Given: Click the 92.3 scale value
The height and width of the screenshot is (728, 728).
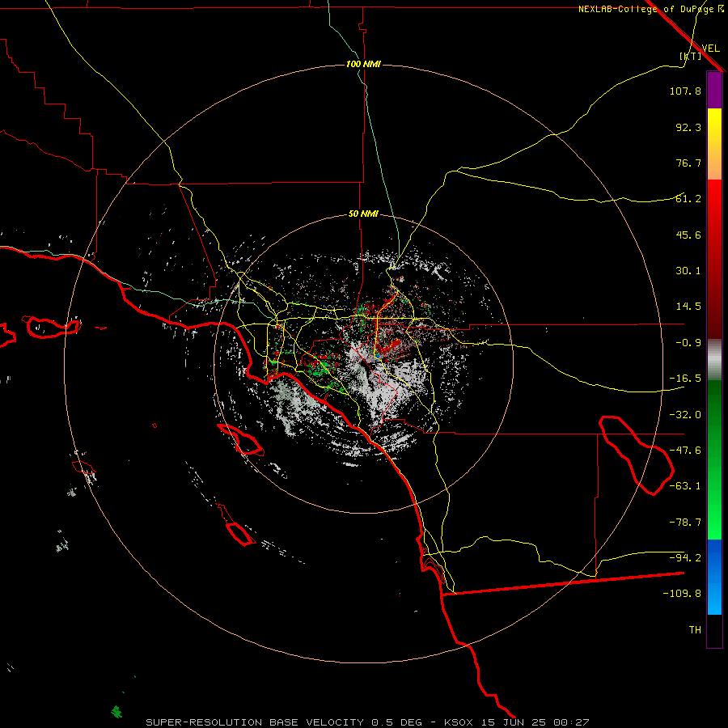Looking at the screenshot, I should pos(688,127).
